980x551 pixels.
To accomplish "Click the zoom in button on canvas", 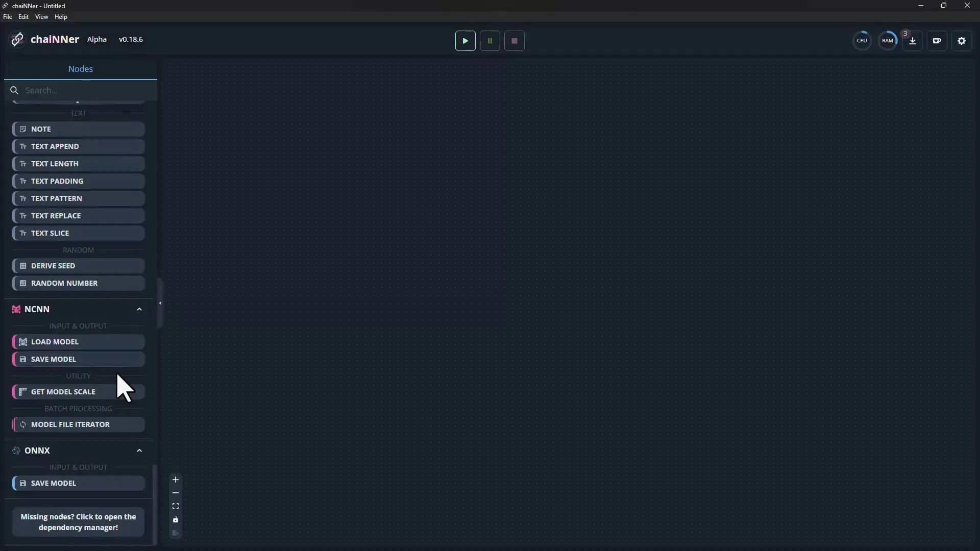I will click(x=175, y=479).
